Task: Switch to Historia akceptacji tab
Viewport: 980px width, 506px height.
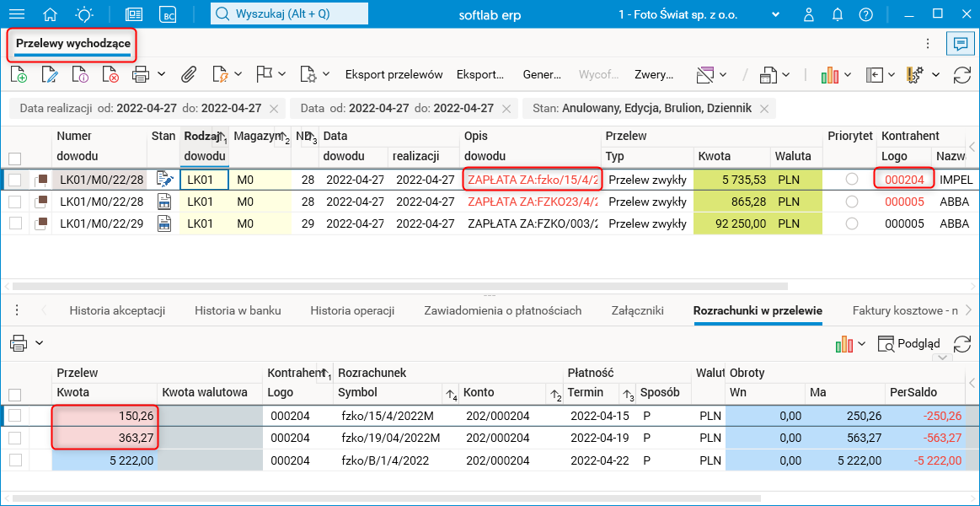Action: (x=117, y=310)
